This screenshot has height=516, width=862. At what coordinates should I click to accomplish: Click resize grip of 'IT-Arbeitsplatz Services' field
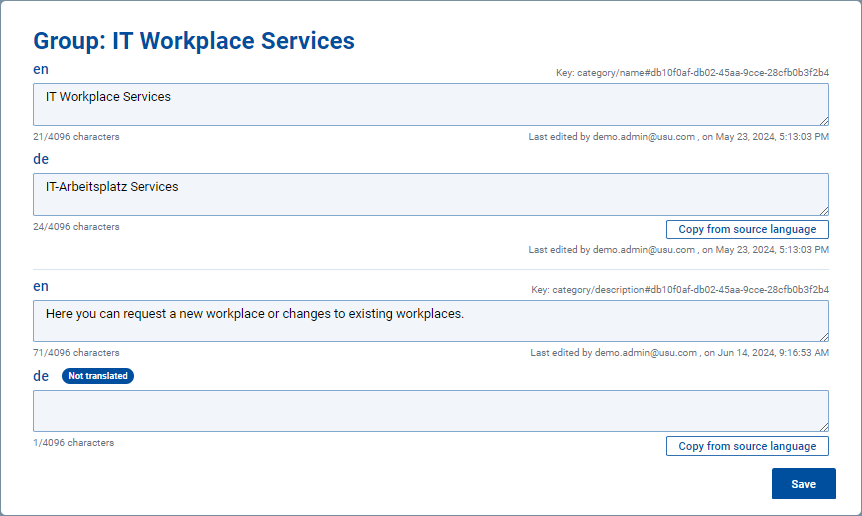(x=824, y=211)
